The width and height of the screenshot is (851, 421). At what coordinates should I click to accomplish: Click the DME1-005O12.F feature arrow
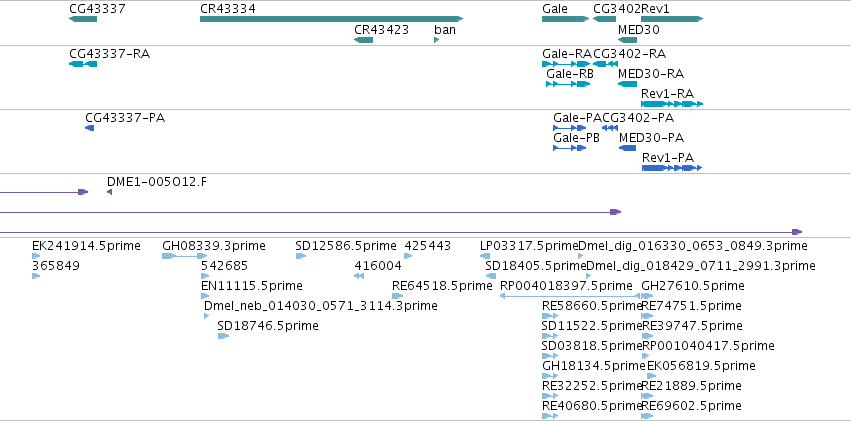tap(110, 192)
